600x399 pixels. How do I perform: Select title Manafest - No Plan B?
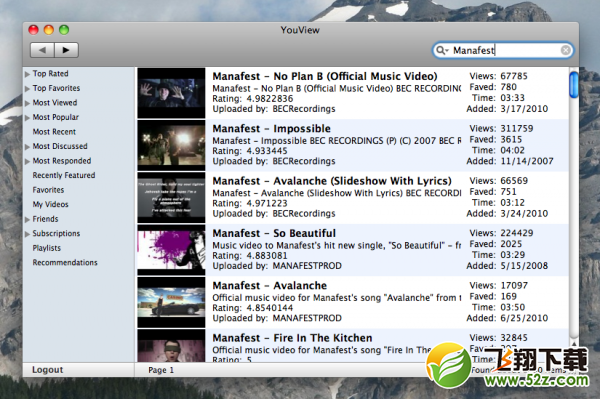coord(325,76)
